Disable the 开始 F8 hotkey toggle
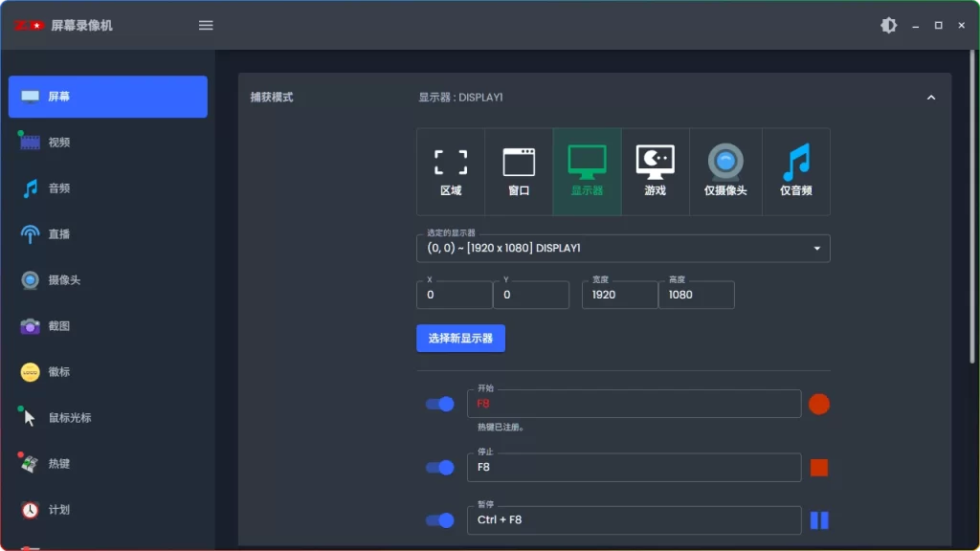This screenshot has height=551, width=980. (x=439, y=404)
